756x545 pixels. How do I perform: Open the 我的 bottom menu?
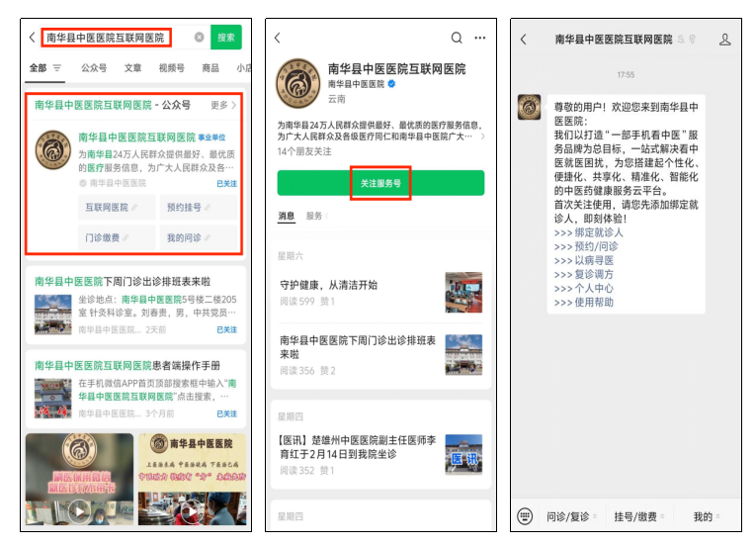pos(706,516)
